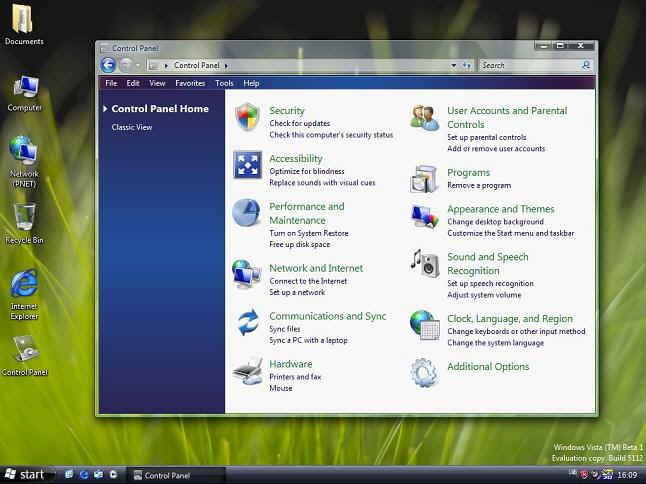Expand the address bar dropdown arrow
Screen dimensions: 646x484
click(454, 65)
